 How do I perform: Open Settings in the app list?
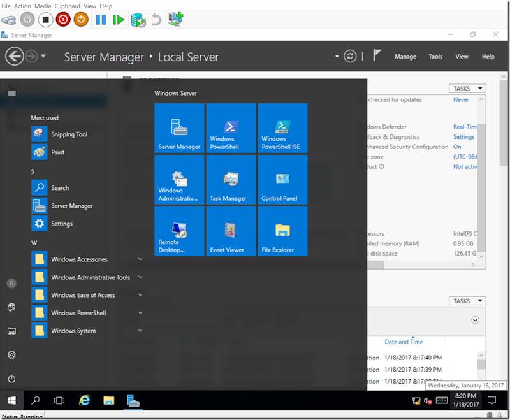pos(87,224)
